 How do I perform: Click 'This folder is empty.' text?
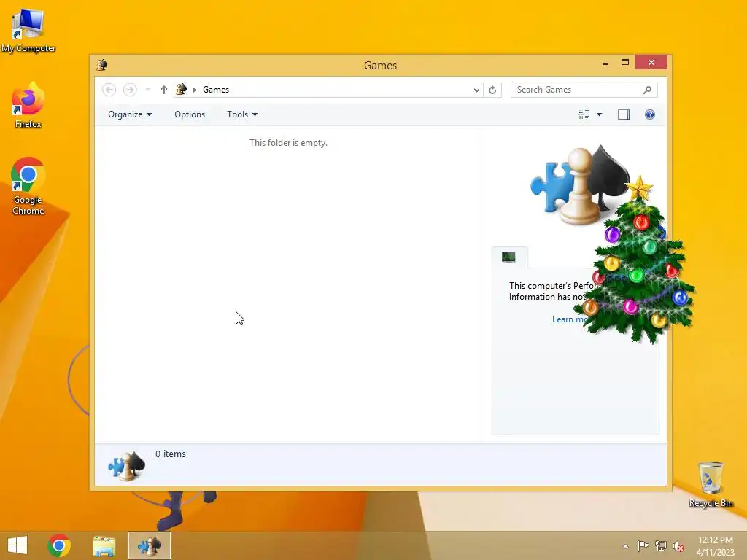(x=288, y=143)
